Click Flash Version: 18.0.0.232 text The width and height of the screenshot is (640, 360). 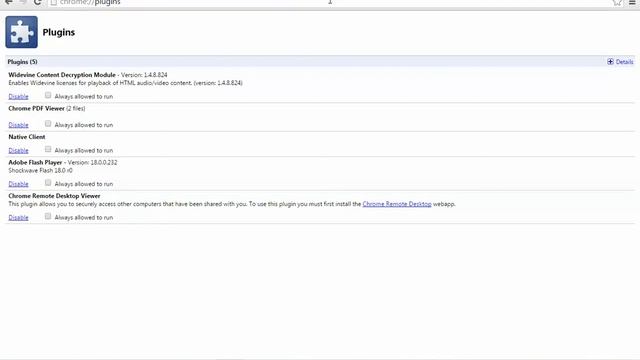93,162
